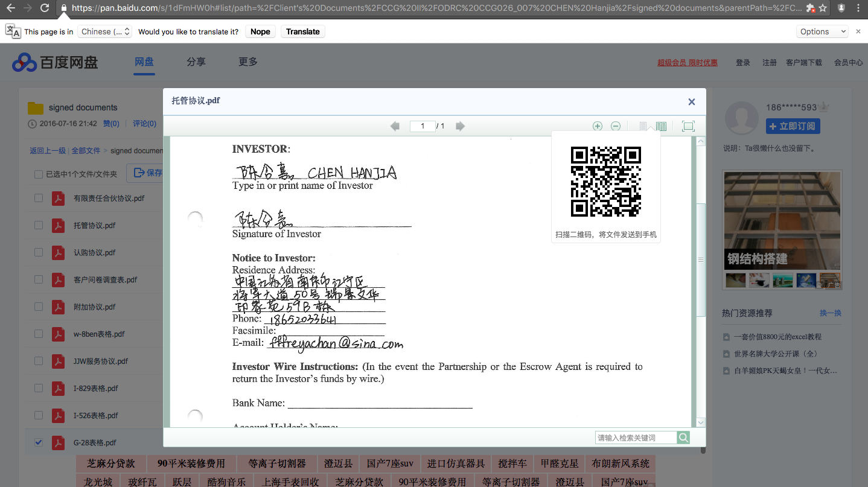
Task: Switch to the 分享 tab
Action: (x=196, y=62)
